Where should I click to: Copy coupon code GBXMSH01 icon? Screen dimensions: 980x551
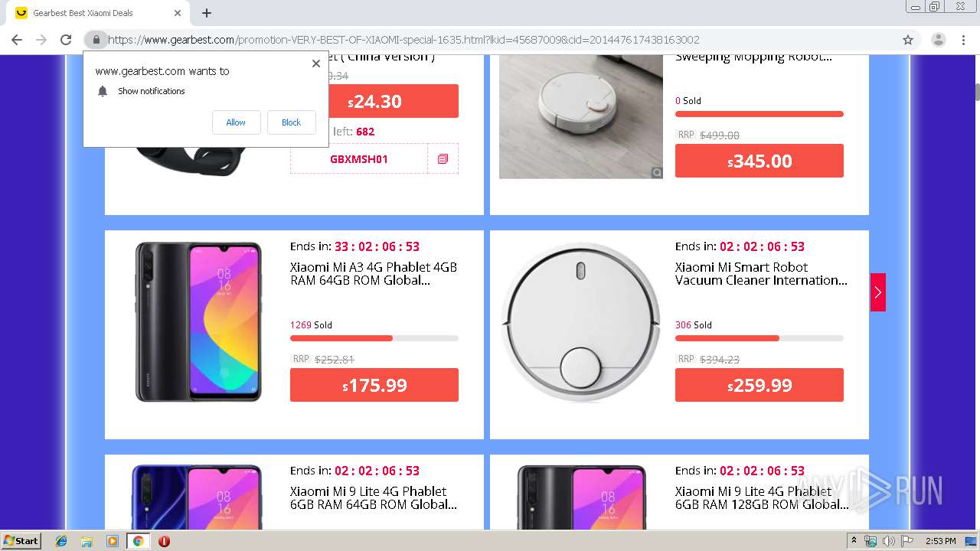[443, 159]
